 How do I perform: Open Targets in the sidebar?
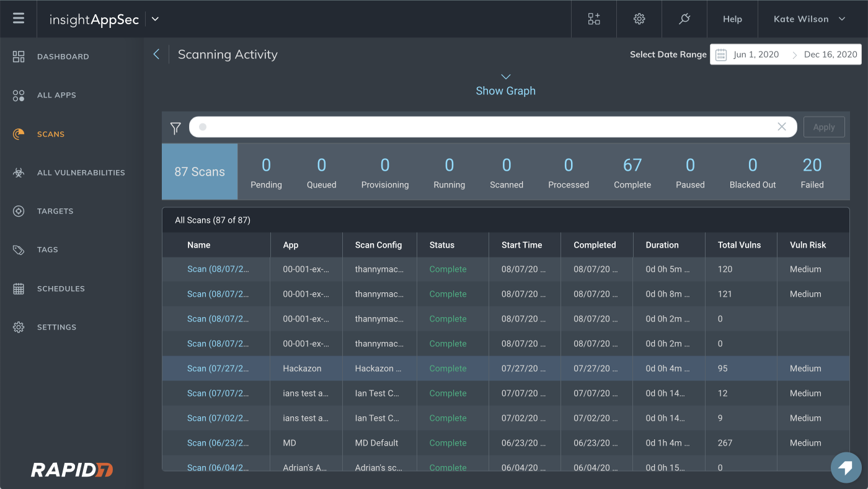(55, 211)
